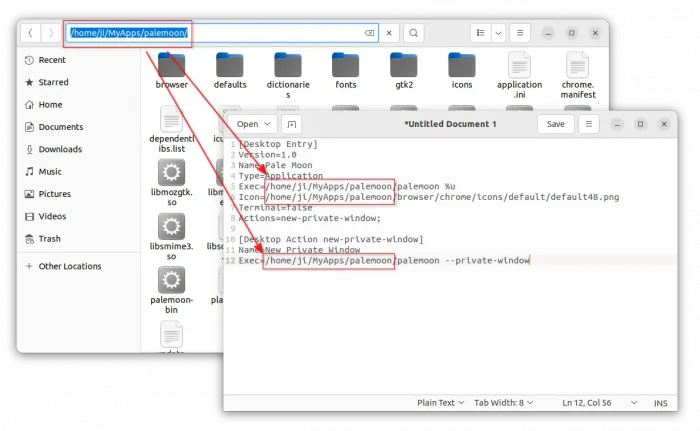Click the back navigation arrow in Files
The image size is (700, 431).
(31, 33)
